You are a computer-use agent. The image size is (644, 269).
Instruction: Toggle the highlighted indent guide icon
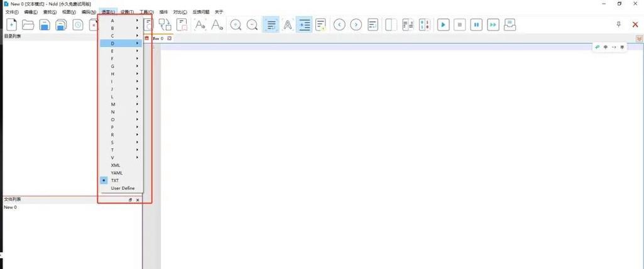coord(304,25)
